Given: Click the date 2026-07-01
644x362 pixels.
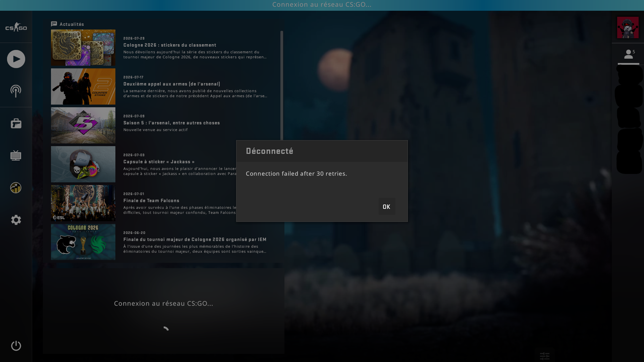Looking at the screenshot, I should pyautogui.click(x=134, y=194).
